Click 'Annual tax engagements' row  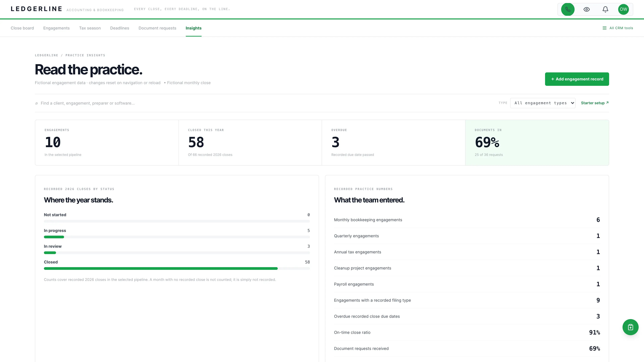[x=467, y=252]
